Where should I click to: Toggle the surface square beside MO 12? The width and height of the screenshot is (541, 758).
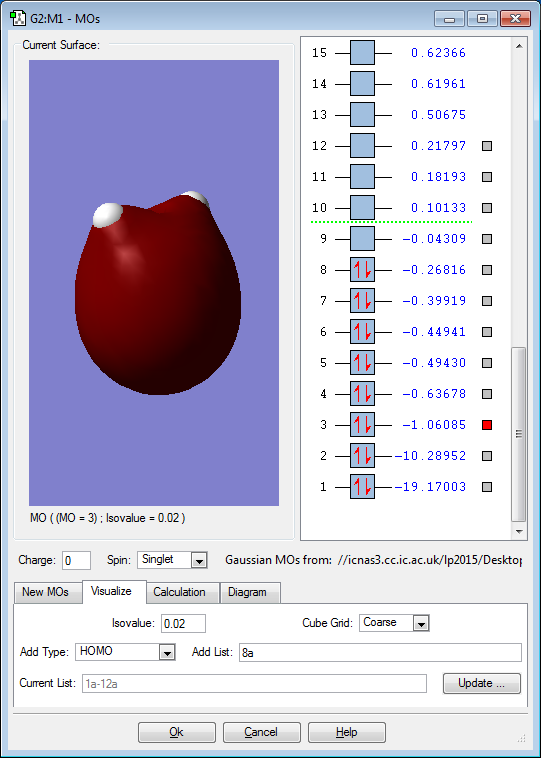click(487, 146)
